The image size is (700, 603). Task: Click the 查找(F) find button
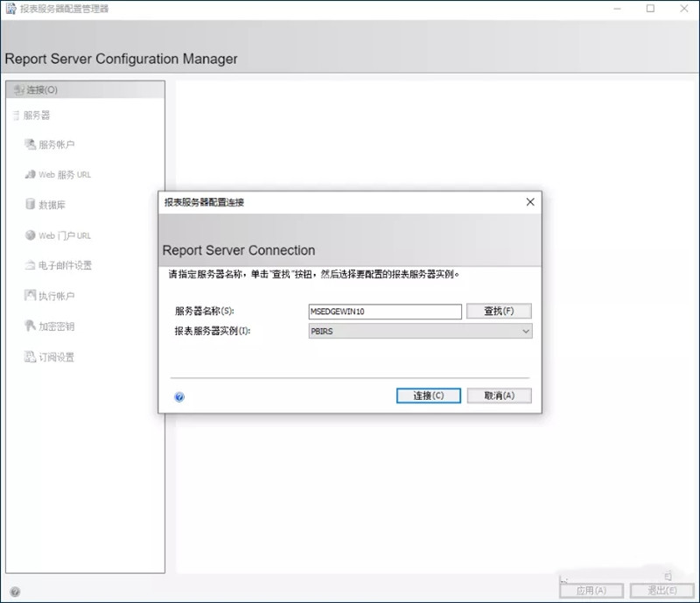pos(499,311)
